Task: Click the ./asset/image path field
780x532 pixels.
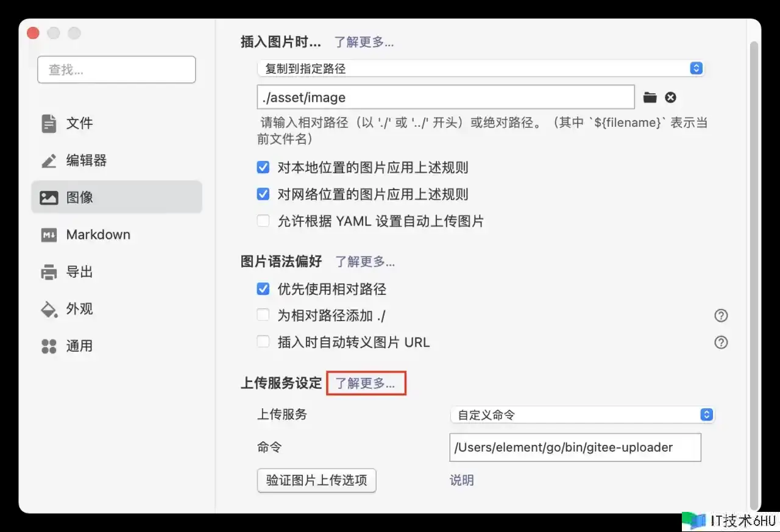Action: (446, 98)
